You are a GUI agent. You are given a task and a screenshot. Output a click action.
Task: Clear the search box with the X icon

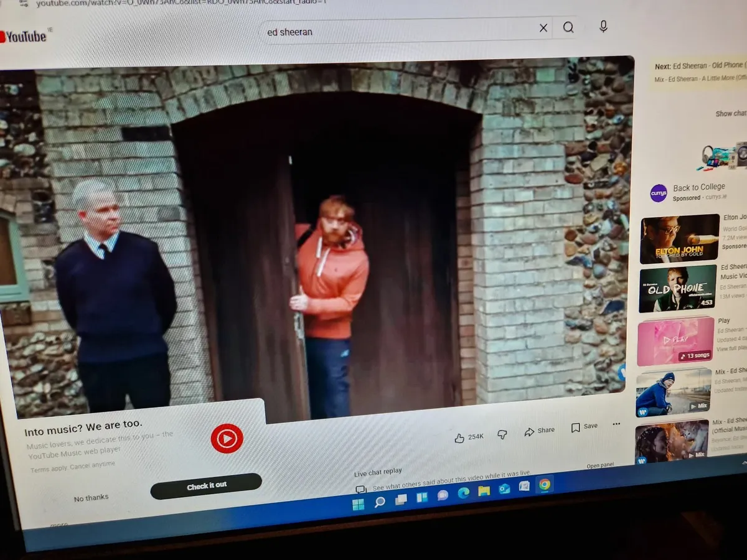(x=543, y=28)
